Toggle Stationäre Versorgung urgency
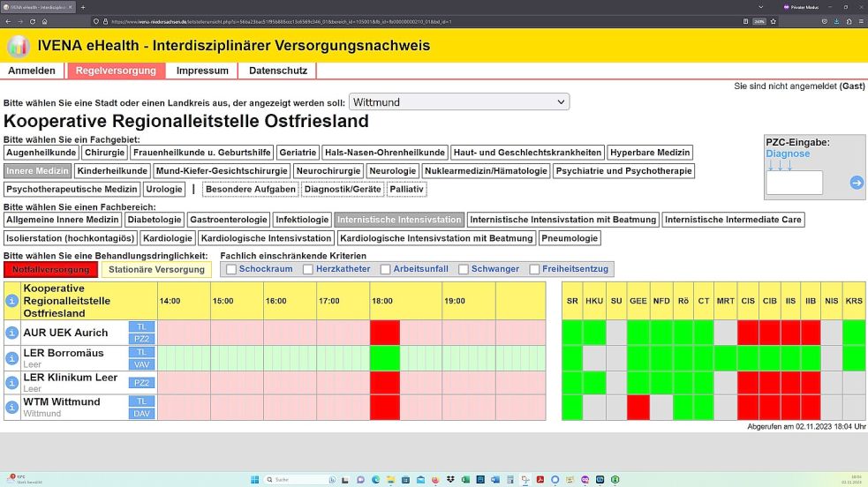868x487 pixels. pyautogui.click(x=156, y=270)
